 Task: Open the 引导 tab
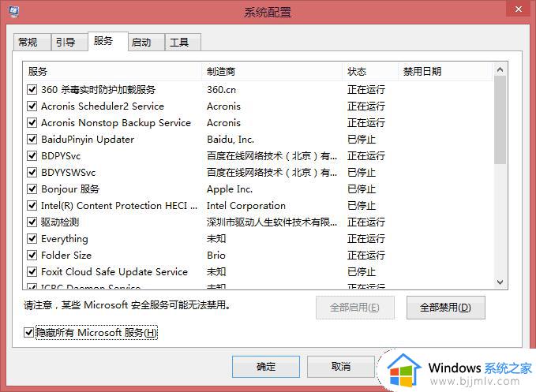point(69,43)
